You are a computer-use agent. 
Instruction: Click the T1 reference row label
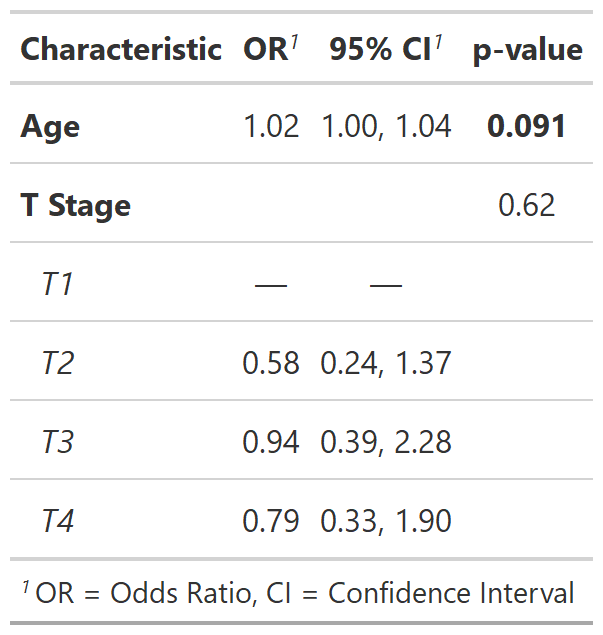tap(58, 285)
